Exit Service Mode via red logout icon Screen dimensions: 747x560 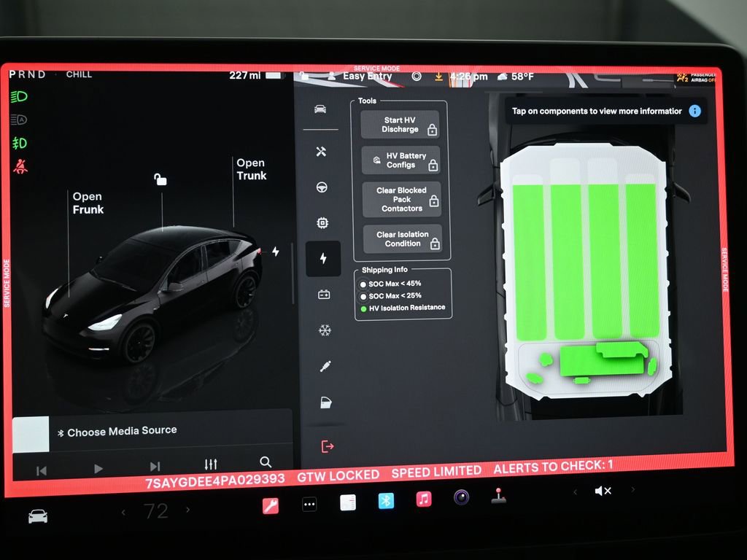tap(327, 445)
